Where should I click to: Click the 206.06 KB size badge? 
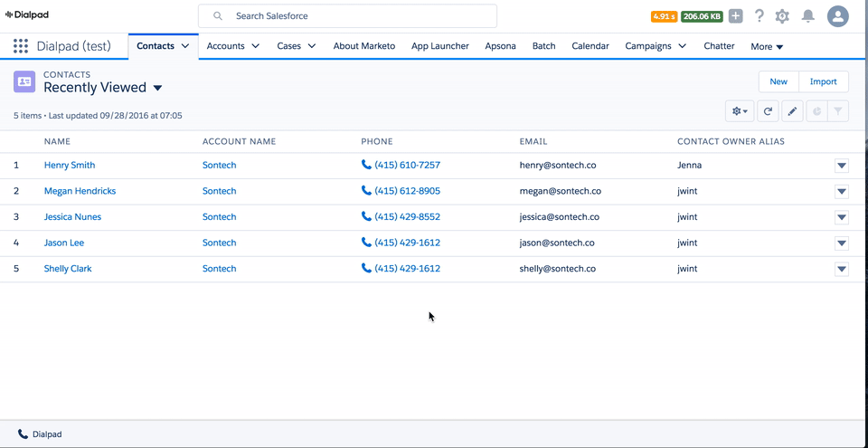pos(702,16)
